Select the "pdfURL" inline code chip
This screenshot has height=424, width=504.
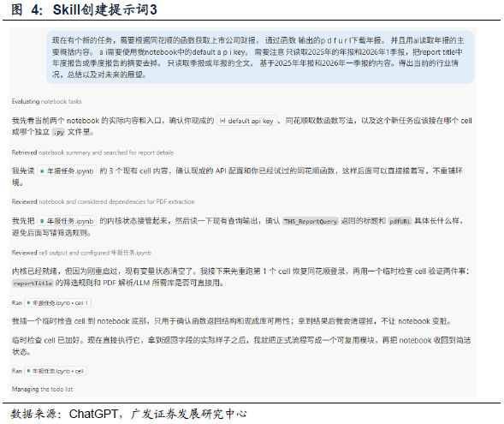(400, 221)
